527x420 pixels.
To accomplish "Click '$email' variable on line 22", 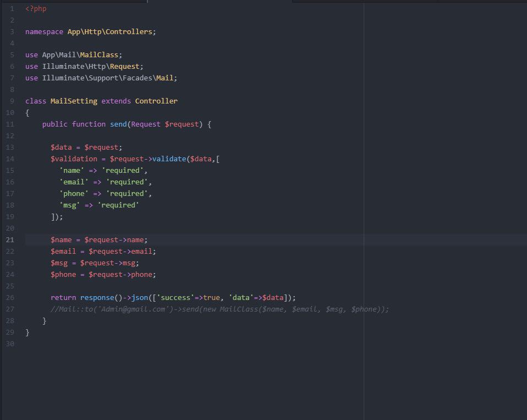I will tap(63, 252).
